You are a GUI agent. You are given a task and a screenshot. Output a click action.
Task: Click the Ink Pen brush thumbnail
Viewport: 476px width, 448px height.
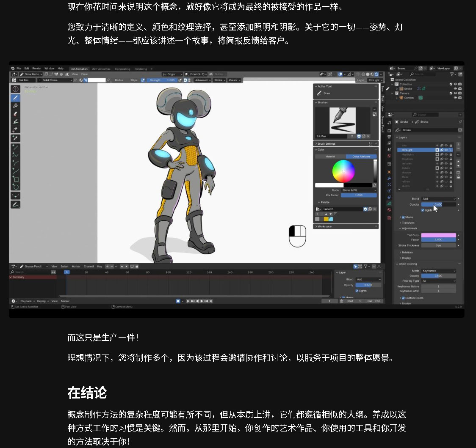point(343,121)
